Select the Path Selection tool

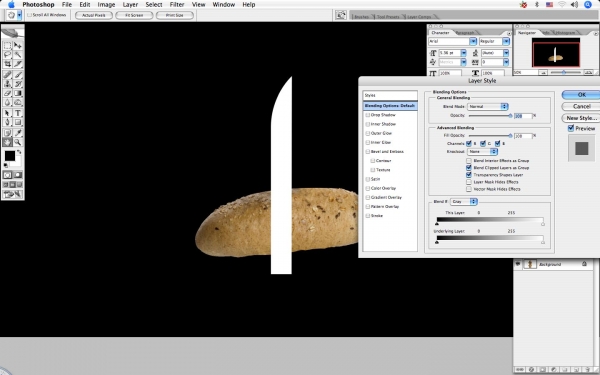(7, 113)
